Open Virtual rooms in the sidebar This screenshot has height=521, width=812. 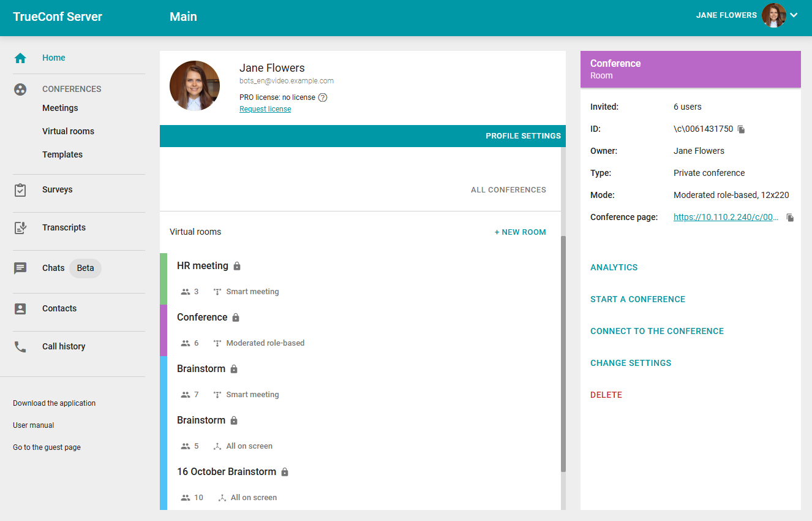[x=68, y=131]
